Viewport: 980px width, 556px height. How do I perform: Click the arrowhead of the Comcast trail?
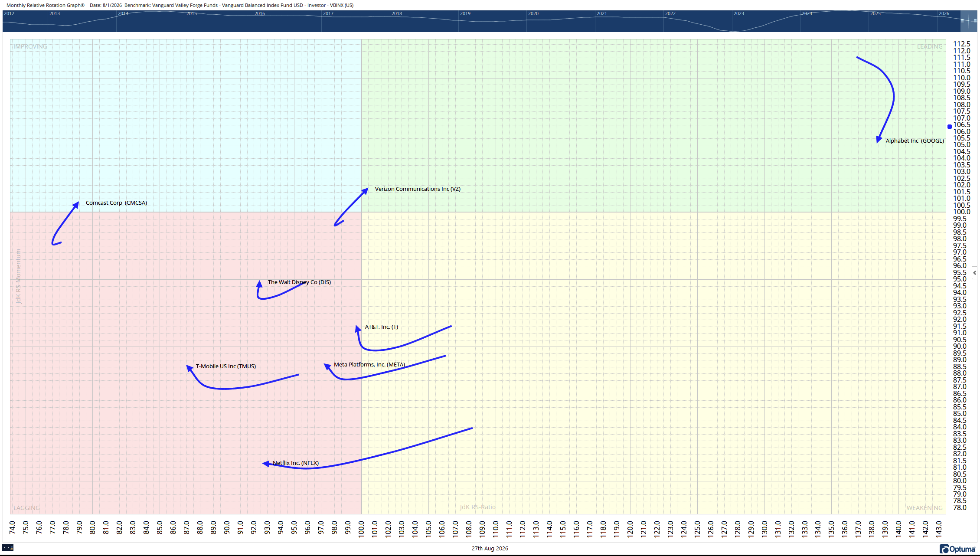[x=76, y=205]
